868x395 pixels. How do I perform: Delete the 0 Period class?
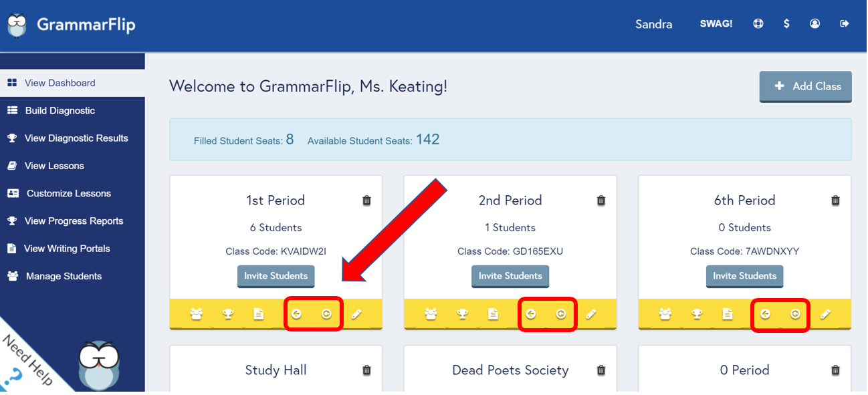click(x=835, y=370)
